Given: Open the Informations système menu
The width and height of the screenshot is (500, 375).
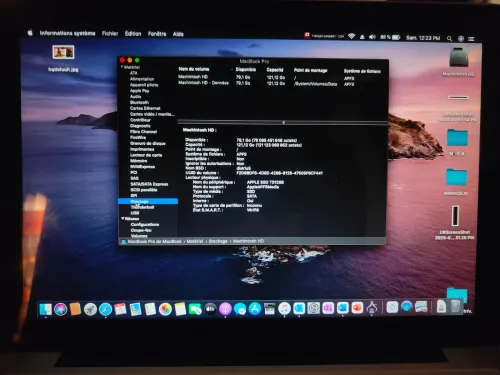Looking at the screenshot, I should coord(67,33).
